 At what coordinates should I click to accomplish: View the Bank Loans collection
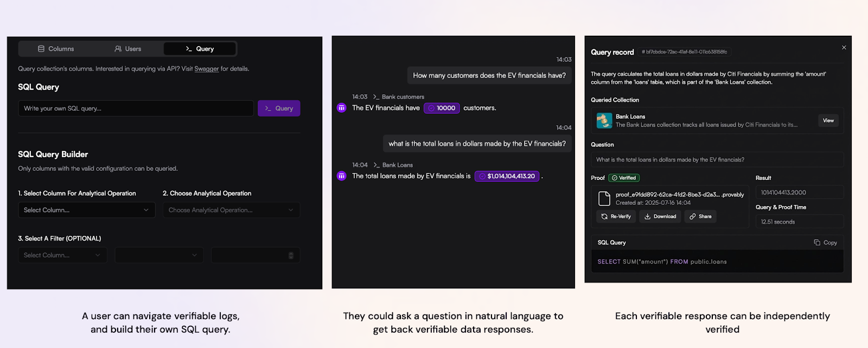pos(828,121)
